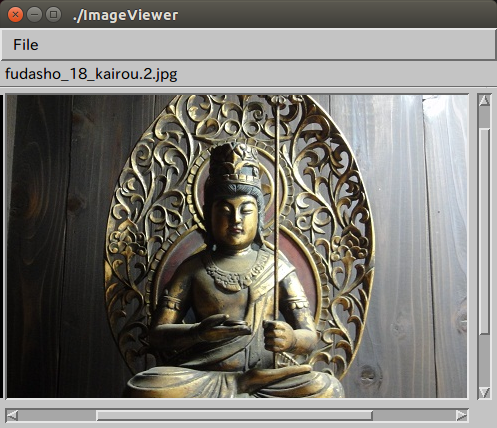The height and width of the screenshot is (428, 497).
Task: Click the vertical scrollbar down arrow
Action: pos(484,392)
